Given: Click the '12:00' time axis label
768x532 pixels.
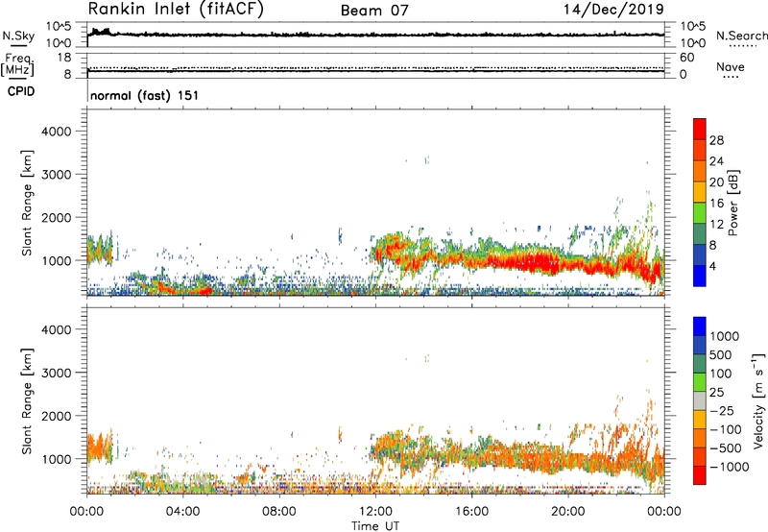Looking at the screenshot, I should pos(374,512).
